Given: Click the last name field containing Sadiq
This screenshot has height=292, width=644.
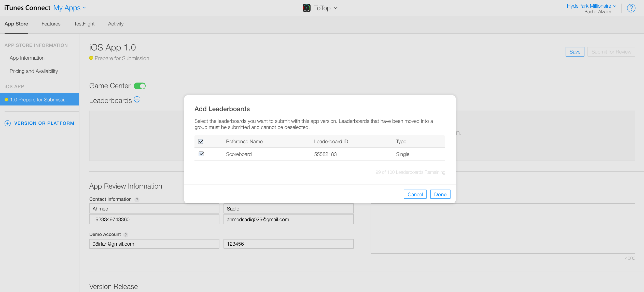Looking at the screenshot, I should pos(288,209).
